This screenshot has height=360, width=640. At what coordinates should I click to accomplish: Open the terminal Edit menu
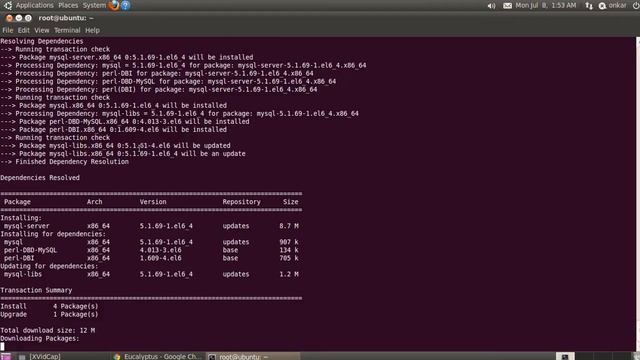[x=23, y=30]
